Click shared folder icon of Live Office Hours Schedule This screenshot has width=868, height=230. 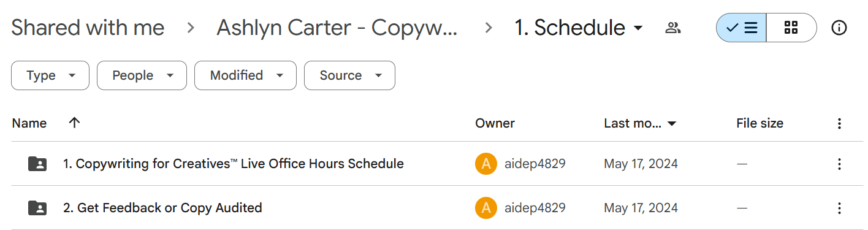[x=37, y=164]
